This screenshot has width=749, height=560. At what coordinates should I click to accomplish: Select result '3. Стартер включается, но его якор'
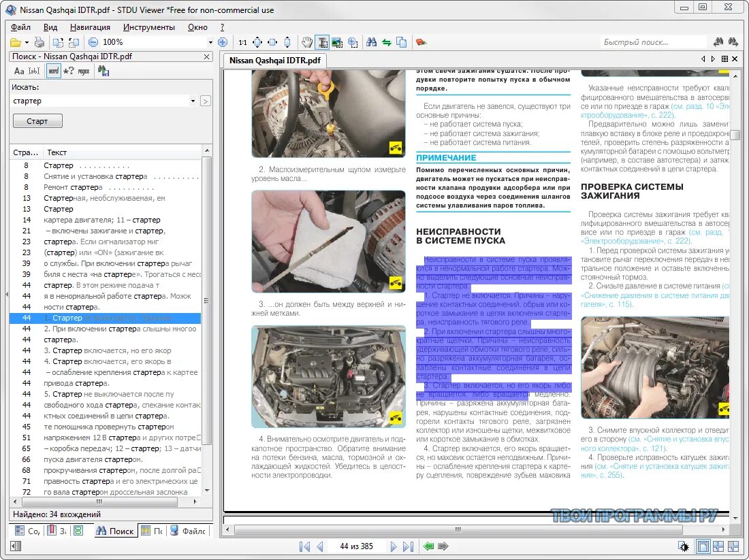(106, 350)
